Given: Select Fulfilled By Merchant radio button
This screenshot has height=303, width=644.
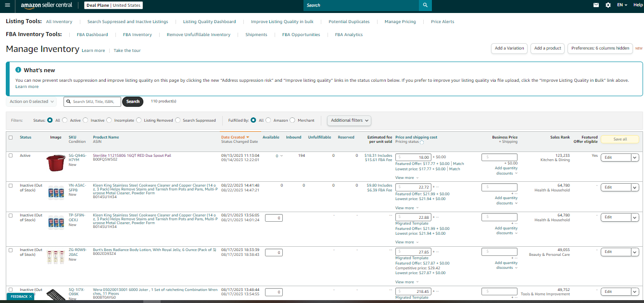Looking at the screenshot, I should (293, 120).
